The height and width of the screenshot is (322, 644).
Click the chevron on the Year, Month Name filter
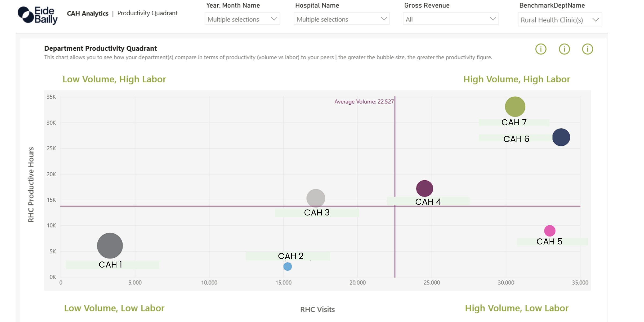click(274, 19)
